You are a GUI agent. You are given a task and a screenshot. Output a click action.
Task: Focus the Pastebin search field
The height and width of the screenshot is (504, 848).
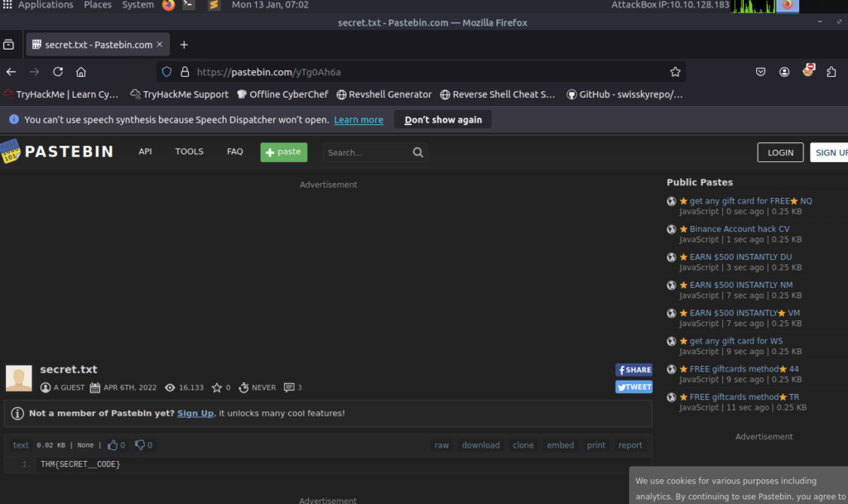pos(368,152)
